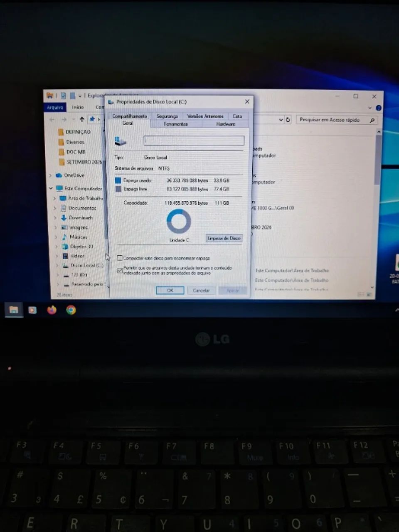399x532 pixels.
Task: Click the Forward arrow in Explorer
Action: [x=64, y=120]
